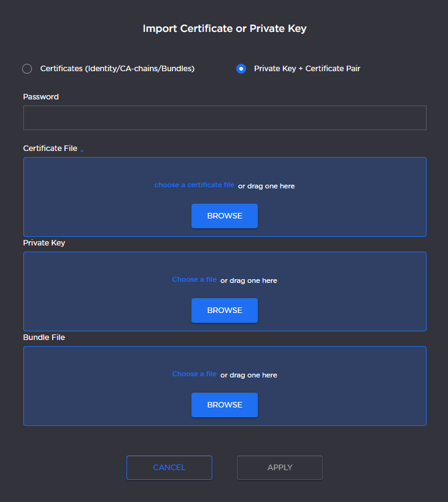
Task: Click the 'choose a certificate file' link
Action: pos(195,185)
